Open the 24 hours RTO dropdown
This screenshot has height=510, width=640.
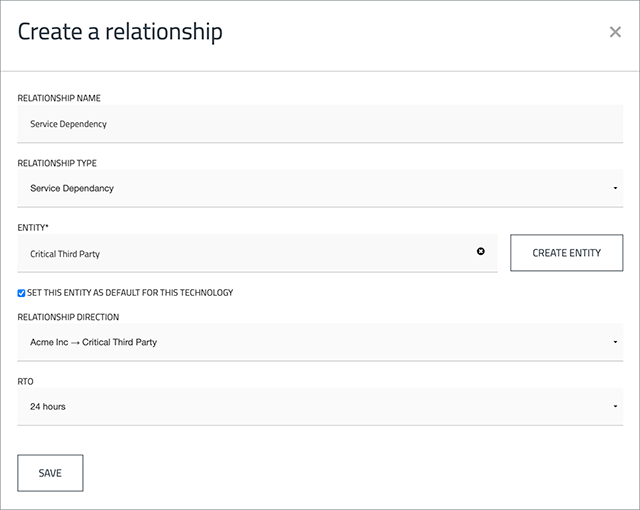click(x=320, y=406)
